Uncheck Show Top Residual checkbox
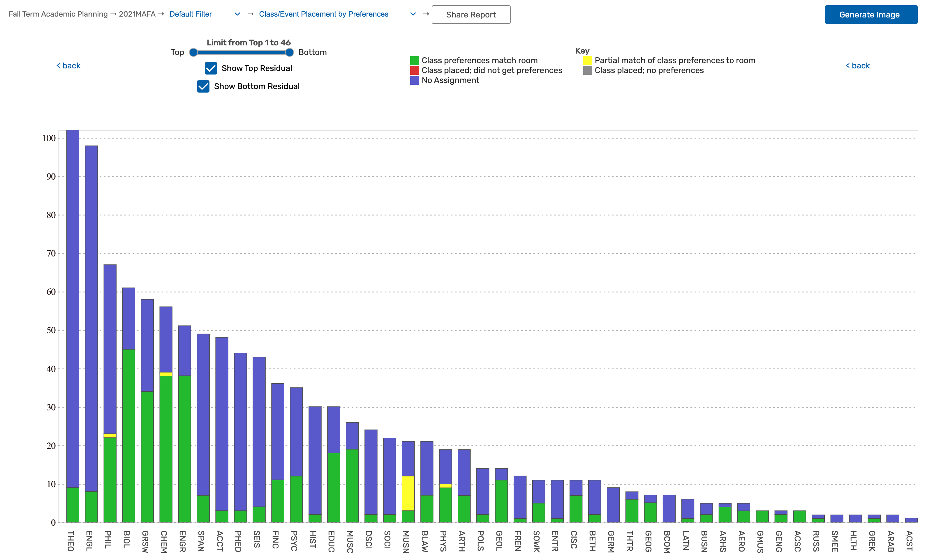 (211, 68)
